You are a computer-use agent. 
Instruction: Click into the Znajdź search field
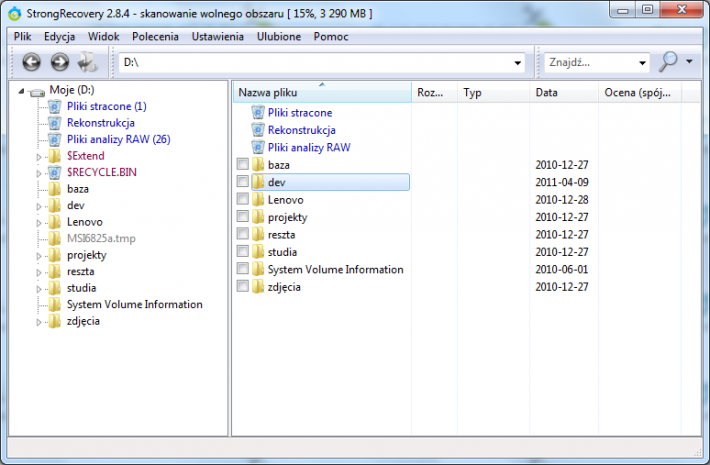[x=590, y=62]
